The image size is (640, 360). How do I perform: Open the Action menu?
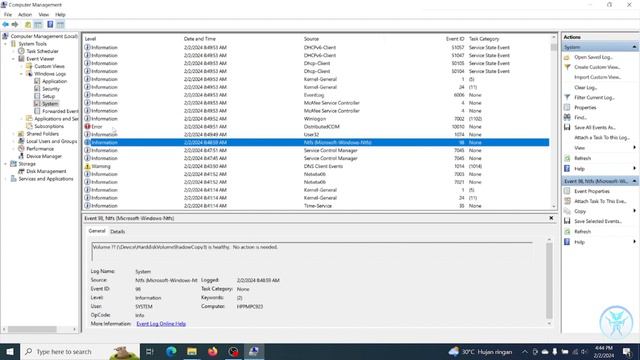tap(25, 15)
